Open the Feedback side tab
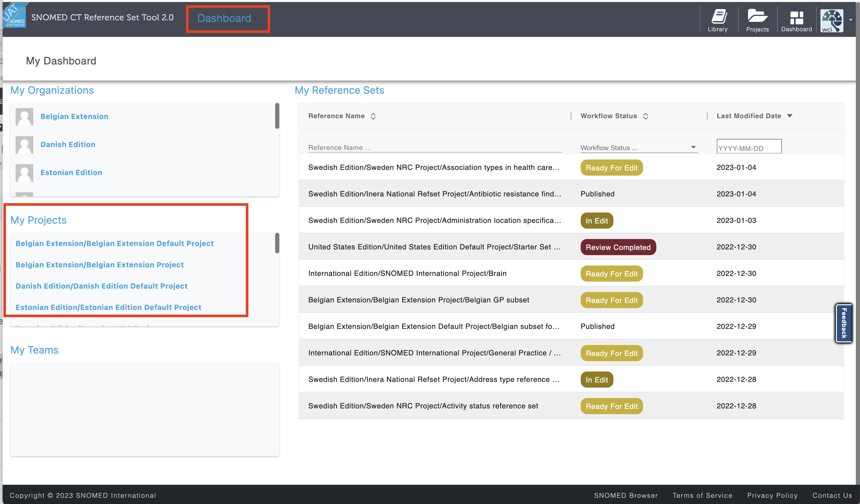The height and width of the screenshot is (504, 860). click(x=844, y=323)
